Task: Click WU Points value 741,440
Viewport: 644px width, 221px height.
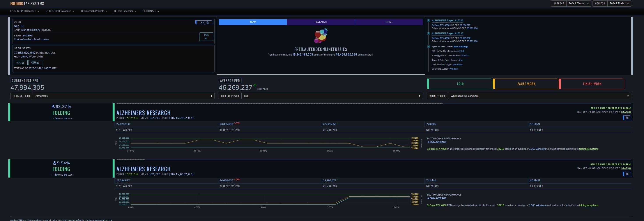Action: point(431,180)
